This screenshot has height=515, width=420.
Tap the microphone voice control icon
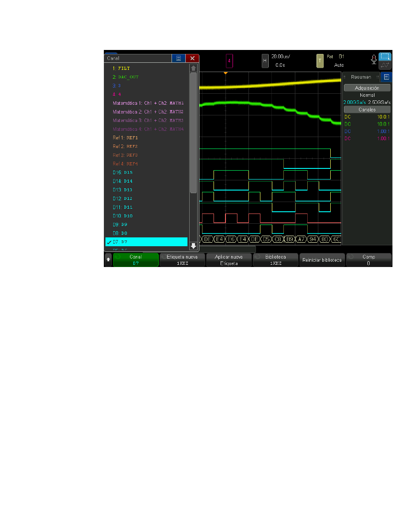point(374,59)
